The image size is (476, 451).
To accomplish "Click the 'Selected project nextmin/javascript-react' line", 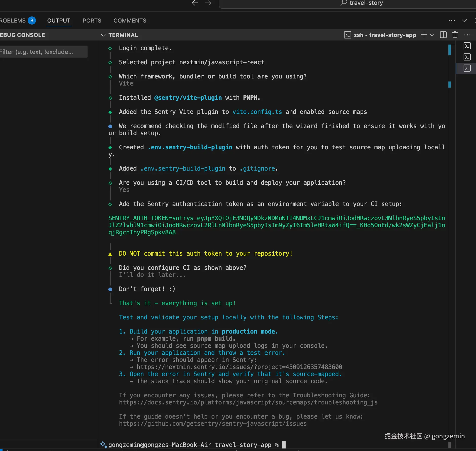I will point(192,62).
